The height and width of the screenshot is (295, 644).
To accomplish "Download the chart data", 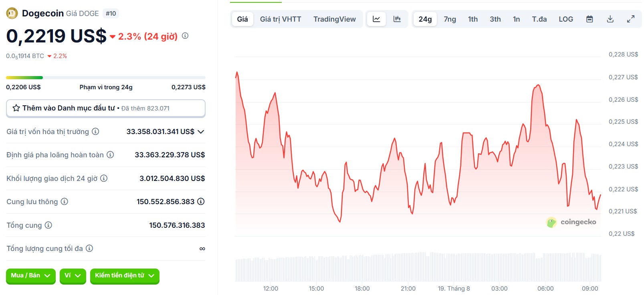I will click(x=610, y=19).
